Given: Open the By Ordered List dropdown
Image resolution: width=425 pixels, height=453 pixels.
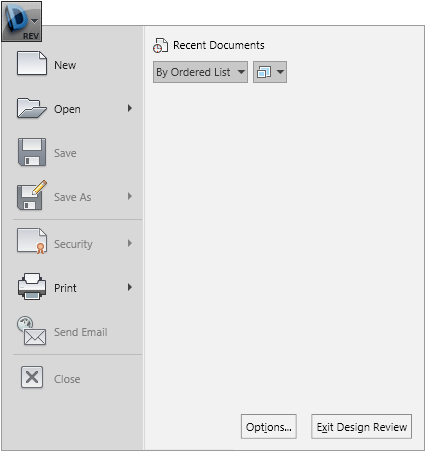Looking at the screenshot, I should click(200, 72).
